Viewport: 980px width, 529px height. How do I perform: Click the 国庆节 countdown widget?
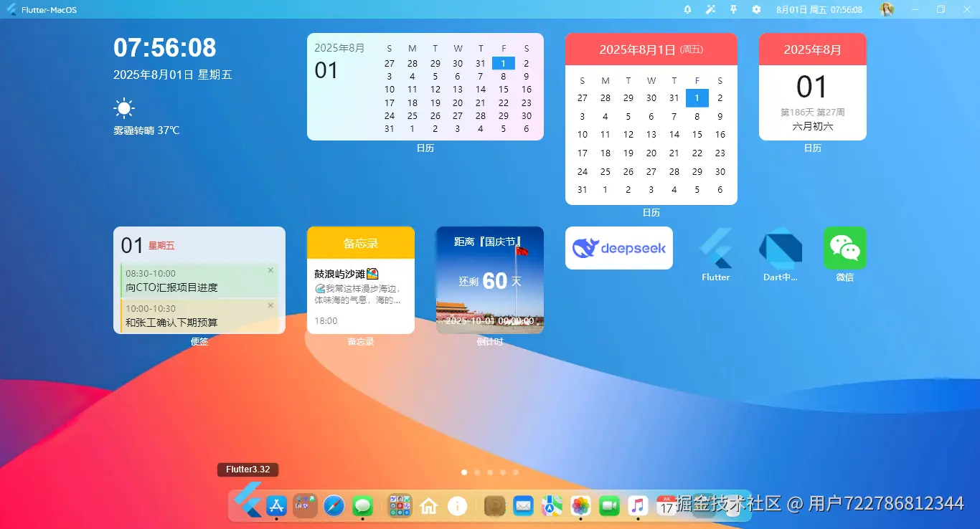coord(489,280)
